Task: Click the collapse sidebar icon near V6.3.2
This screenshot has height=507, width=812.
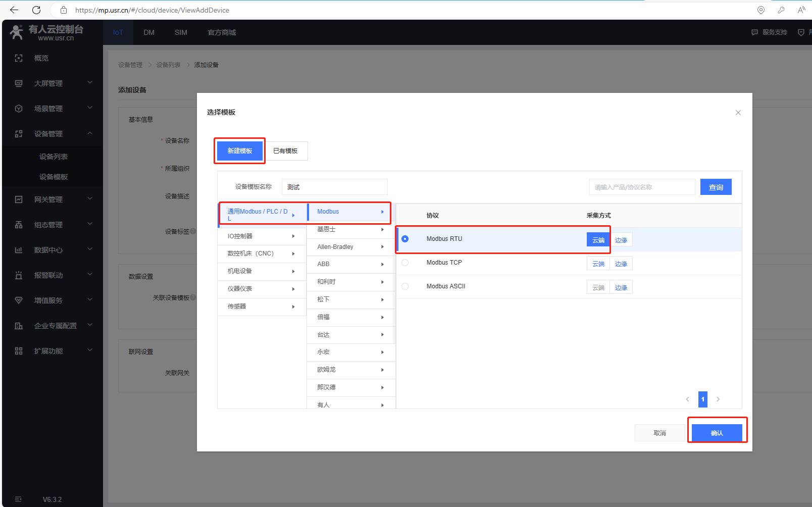Action: [18, 499]
